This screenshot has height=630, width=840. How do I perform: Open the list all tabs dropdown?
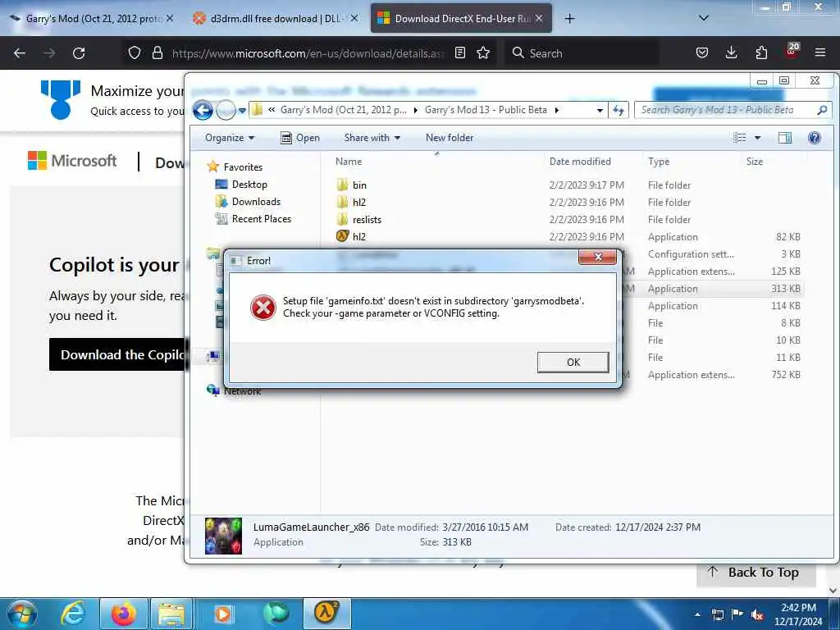click(704, 18)
